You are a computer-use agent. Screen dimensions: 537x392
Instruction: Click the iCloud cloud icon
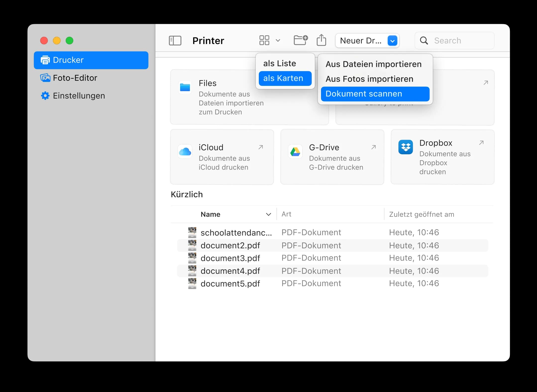pos(185,152)
